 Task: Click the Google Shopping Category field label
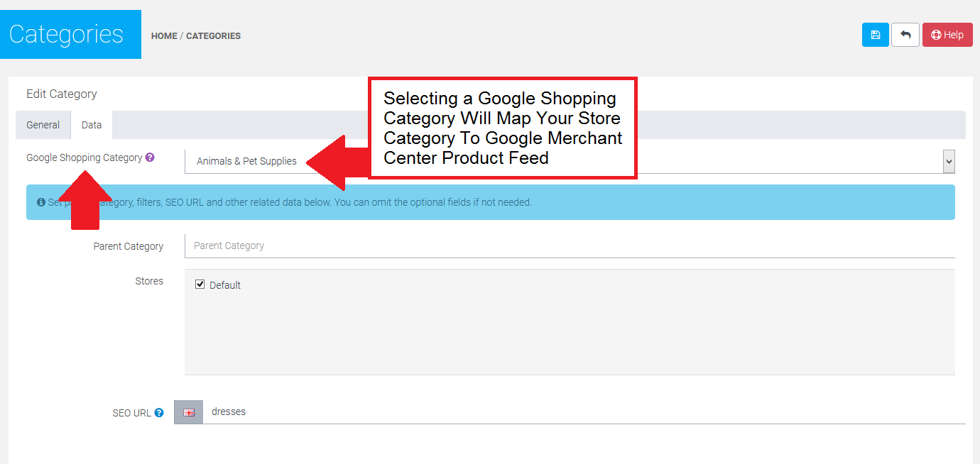click(84, 158)
